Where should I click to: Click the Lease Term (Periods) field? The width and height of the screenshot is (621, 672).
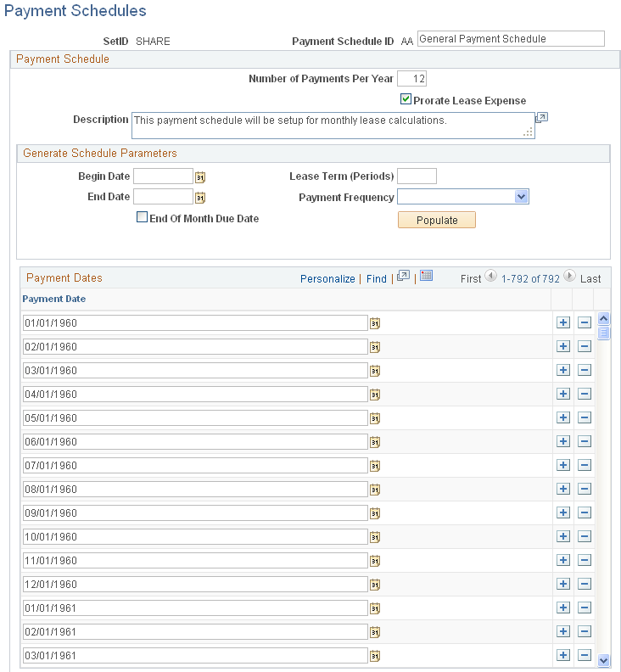pos(417,176)
